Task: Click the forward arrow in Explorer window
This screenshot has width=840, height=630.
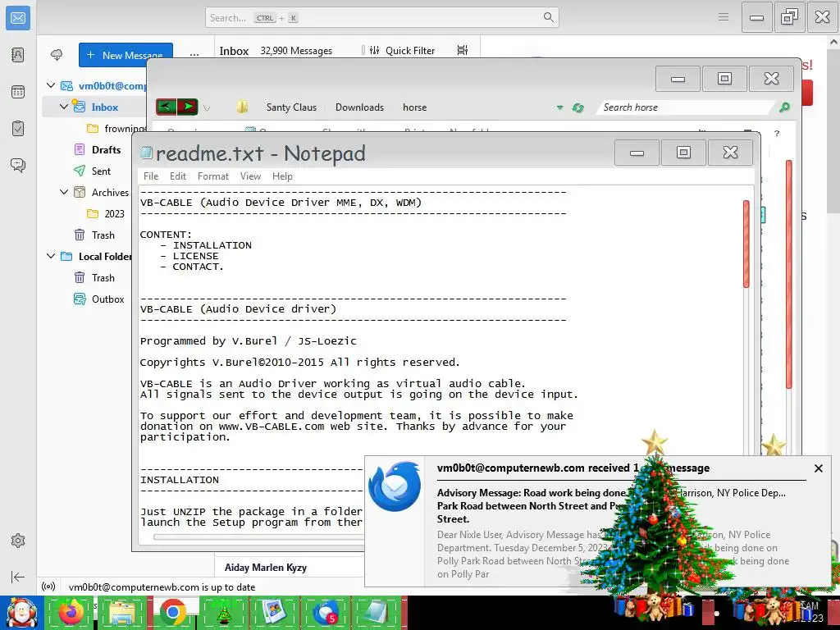Action: tap(188, 107)
